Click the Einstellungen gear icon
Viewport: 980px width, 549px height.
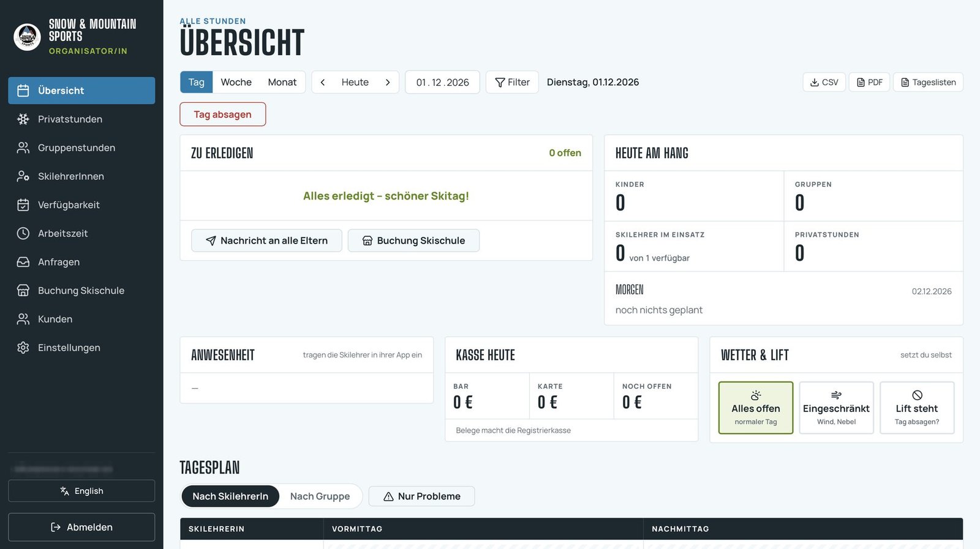23,348
